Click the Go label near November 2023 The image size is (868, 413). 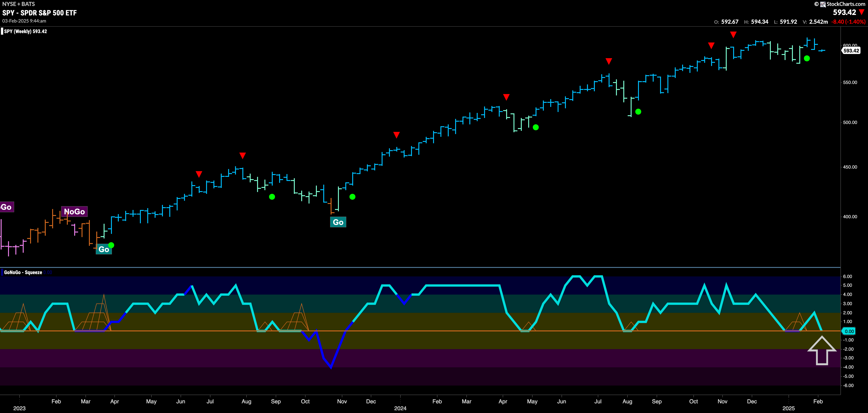pyautogui.click(x=338, y=222)
